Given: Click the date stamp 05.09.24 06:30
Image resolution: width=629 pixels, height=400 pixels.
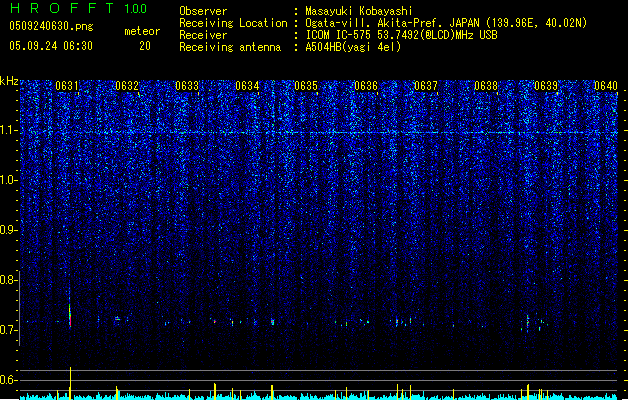Looking at the screenshot, I should (51, 46).
